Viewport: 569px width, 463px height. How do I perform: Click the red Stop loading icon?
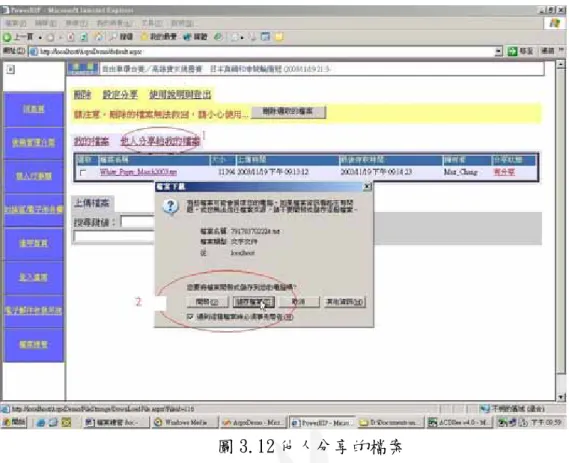(x=71, y=37)
